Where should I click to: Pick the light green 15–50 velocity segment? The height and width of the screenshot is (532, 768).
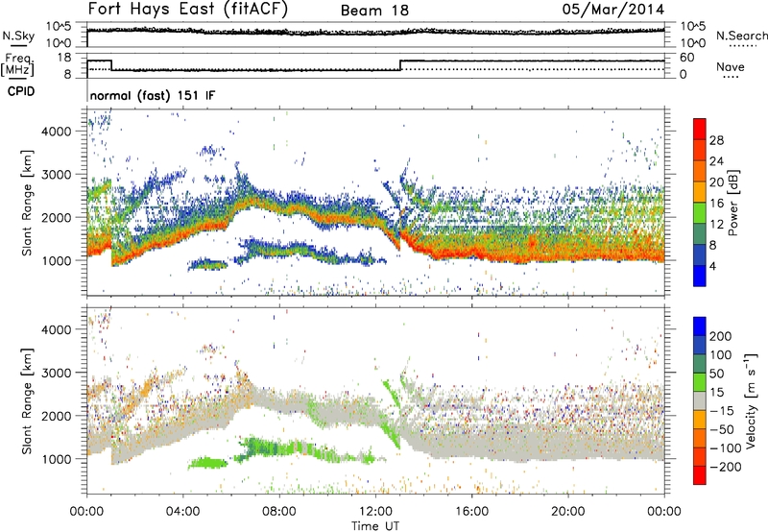[700, 383]
